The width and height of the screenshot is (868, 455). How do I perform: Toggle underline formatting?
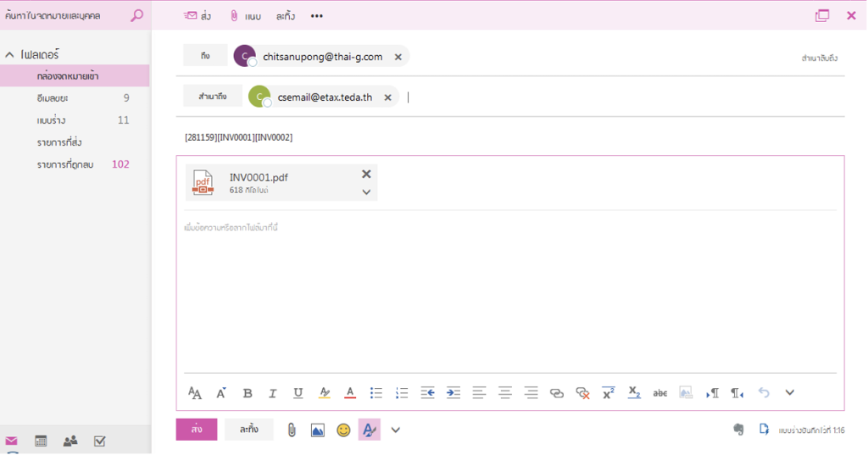click(x=298, y=393)
